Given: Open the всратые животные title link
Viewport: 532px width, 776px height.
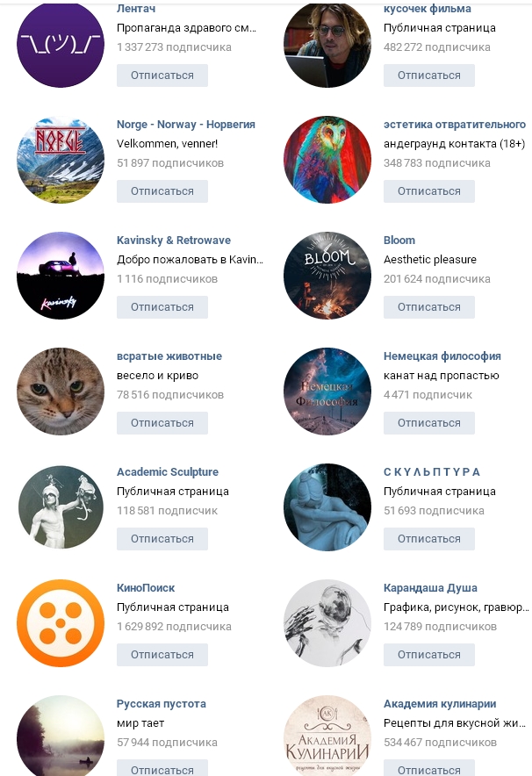Looking at the screenshot, I should 169,356.
